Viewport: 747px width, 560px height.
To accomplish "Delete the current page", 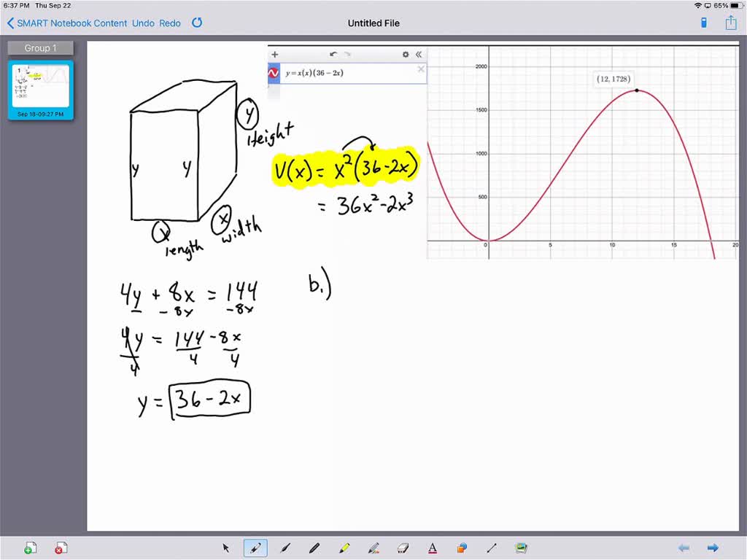I will pos(61,548).
